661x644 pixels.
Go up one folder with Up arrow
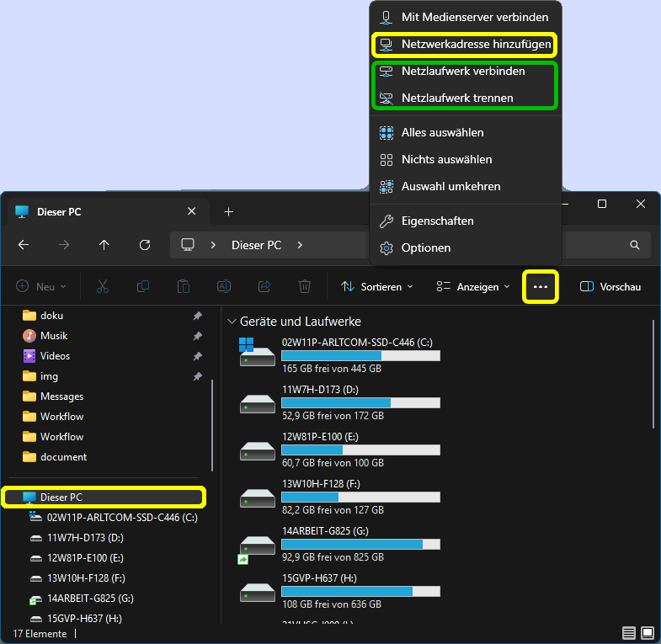click(104, 245)
